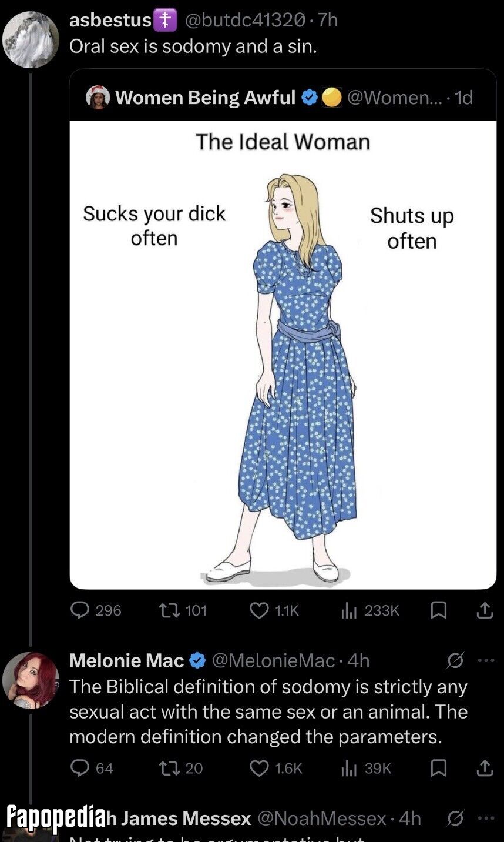Open more options on James Messex's post

pos(486,817)
